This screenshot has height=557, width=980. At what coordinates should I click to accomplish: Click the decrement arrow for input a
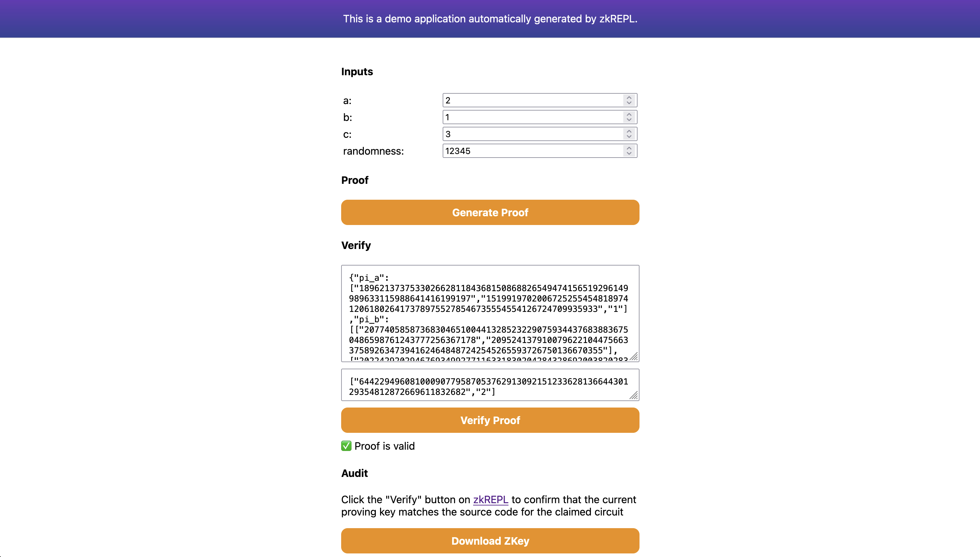(x=629, y=103)
